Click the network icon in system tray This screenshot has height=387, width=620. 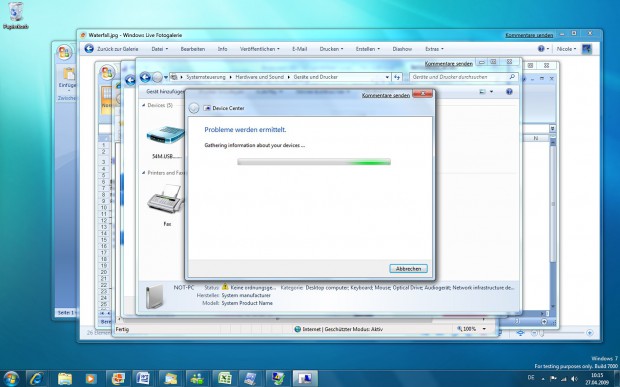564,379
